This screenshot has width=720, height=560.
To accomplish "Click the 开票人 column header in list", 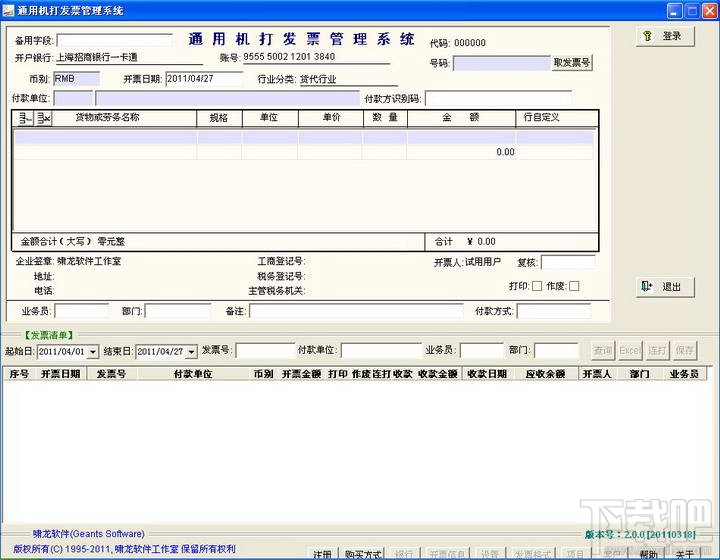I will click(x=597, y=374).
